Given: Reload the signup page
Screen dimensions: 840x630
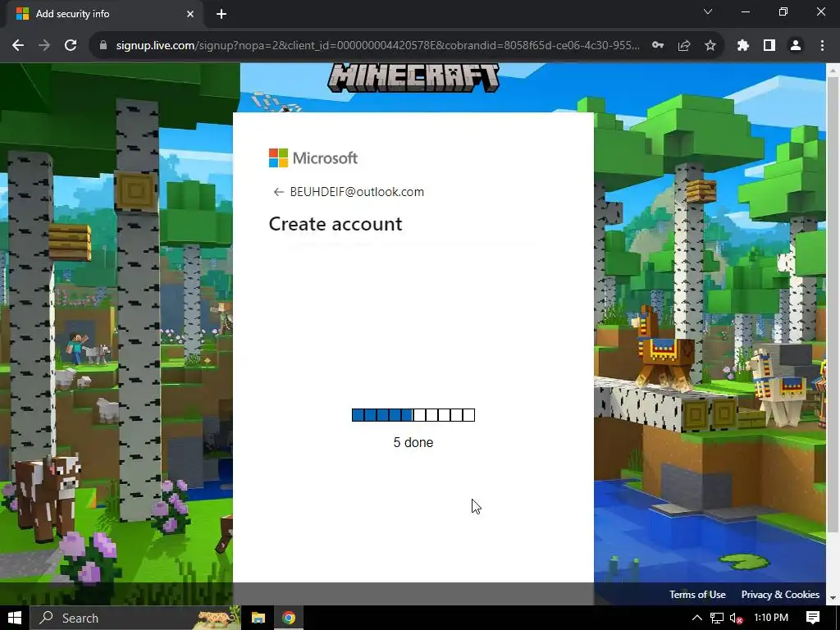Looking at the screenshot, I should click(x=71, y=46).
